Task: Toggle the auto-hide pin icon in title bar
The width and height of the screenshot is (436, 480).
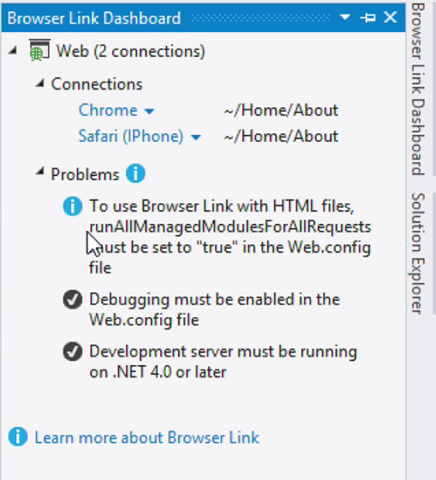Action: (368, 17)
